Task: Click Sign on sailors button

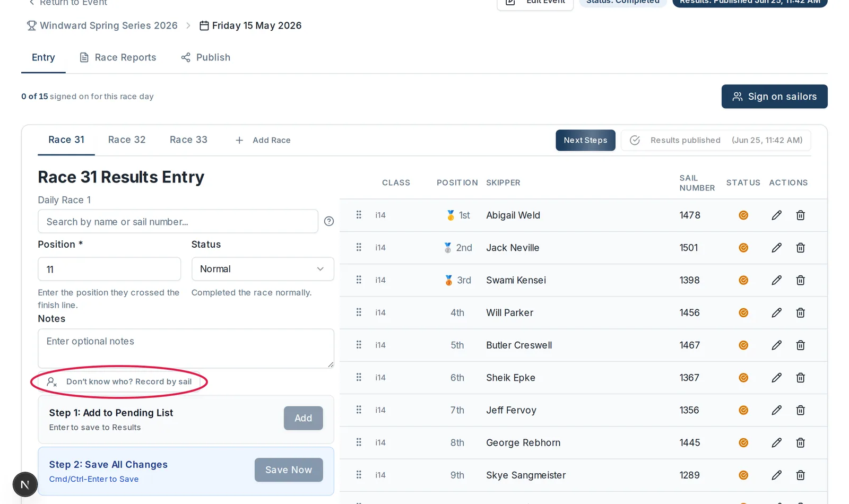Action: tap(774, 97)
